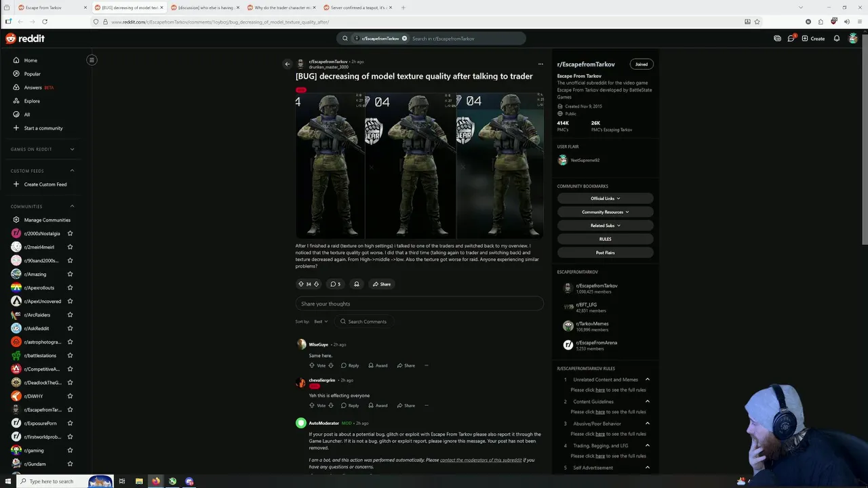Open a new browser tab
The height and width of the screenshot is (488, 868).
[403, 7]
